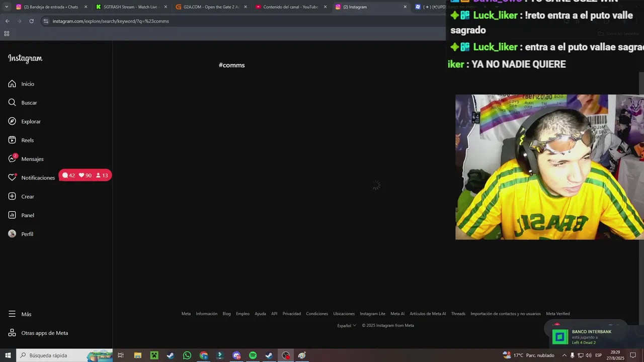The width and height of the screenshot is (644, 362).
Task: Open Importación de contactos y no usuarios
Action: tap(506, 314)
